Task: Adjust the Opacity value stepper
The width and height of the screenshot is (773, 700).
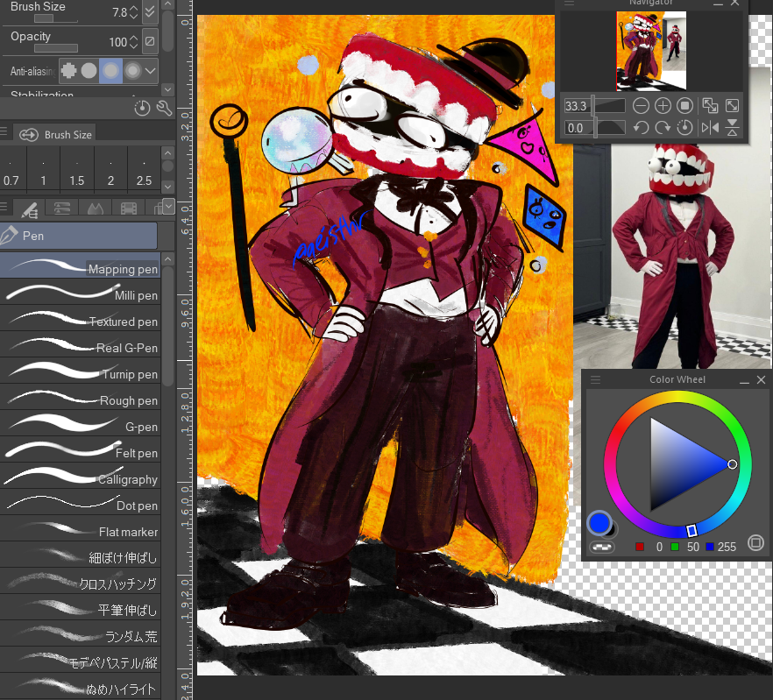Action: [x=133, y=42]
